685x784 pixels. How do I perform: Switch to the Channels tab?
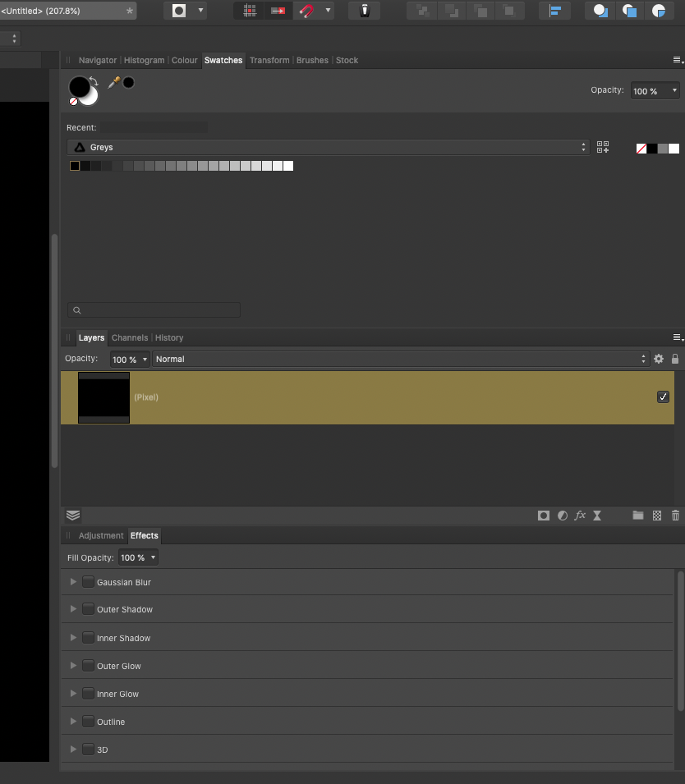[130, 337]
